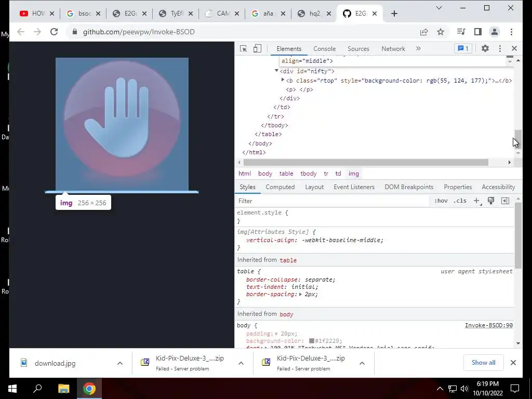
Task: Reload the current page
Action: pos(54,32)
